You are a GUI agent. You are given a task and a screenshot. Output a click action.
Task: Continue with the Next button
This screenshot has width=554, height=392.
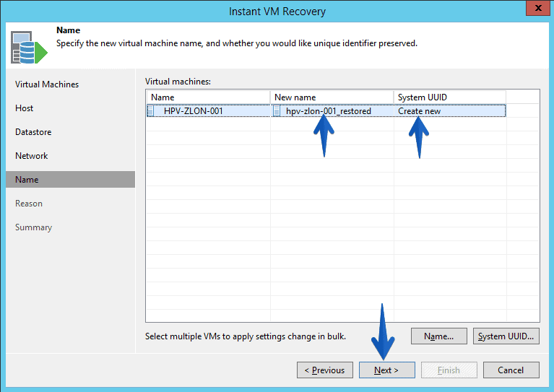pyautogui.click(x=387, y=370)
